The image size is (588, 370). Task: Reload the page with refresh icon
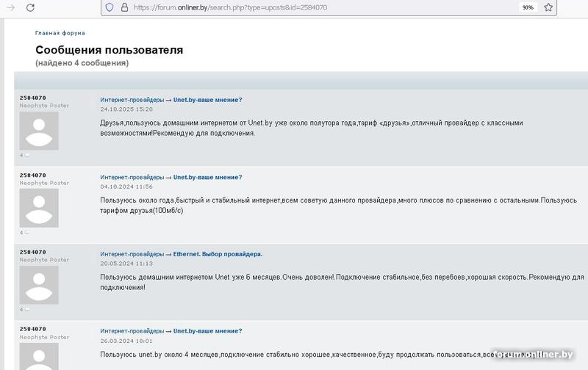30,7
